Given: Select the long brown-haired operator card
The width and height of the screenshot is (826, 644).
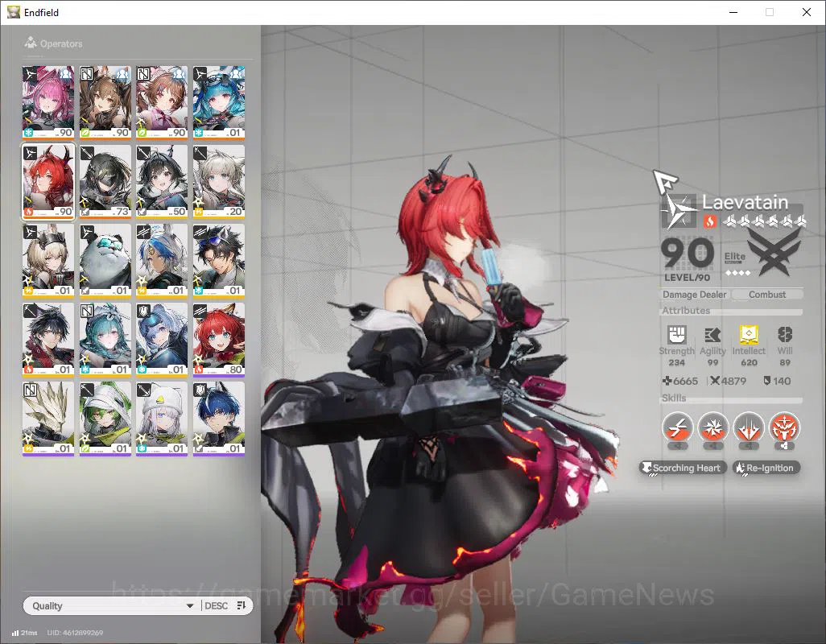Looking at the screenshot, I should (105, 102).
